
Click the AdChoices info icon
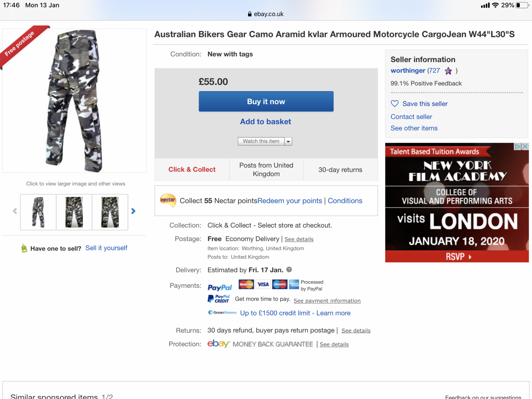pos(517,146)
